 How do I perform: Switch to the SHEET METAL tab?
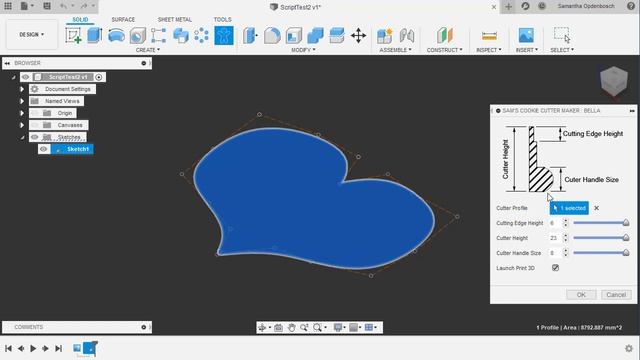(x=175, y=20)
